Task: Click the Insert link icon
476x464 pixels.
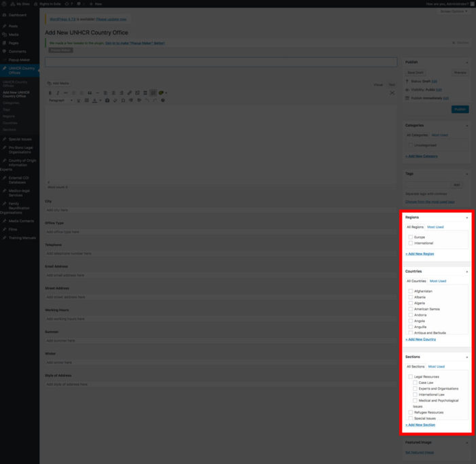Action: pos(130,93)
